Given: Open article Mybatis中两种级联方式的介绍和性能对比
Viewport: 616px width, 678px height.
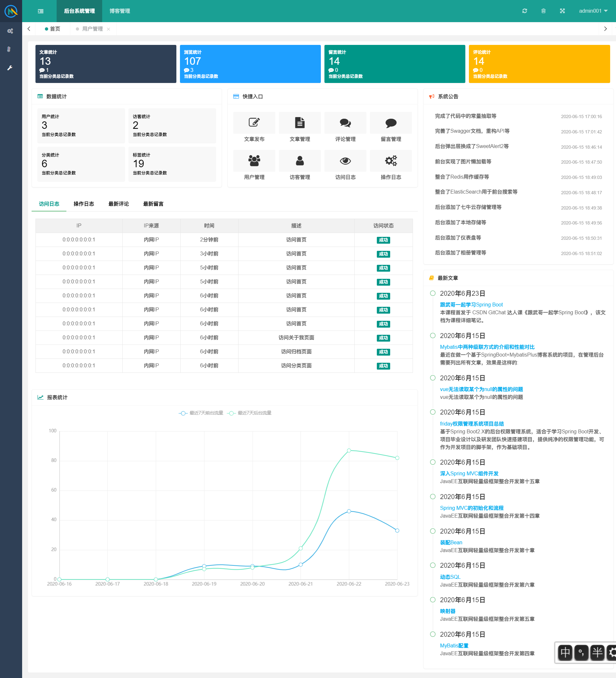Looking at the screenshot, I should tap(487, 347).
